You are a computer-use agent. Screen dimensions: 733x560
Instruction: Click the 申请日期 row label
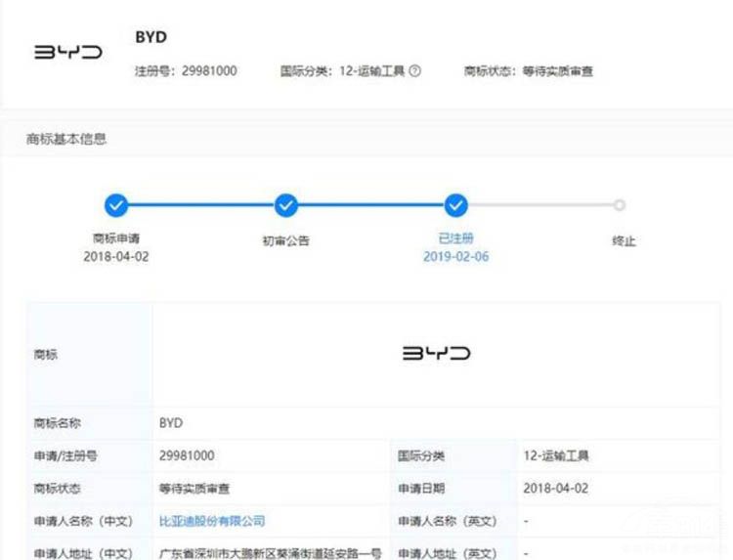click(421, 489)
